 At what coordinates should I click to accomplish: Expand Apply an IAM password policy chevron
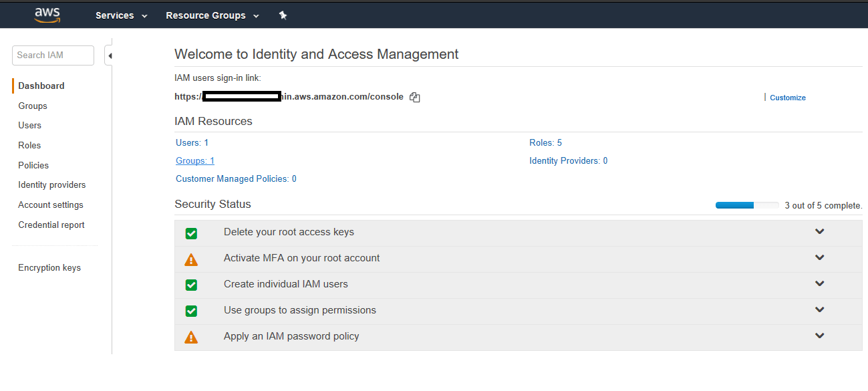pos(820,336)
